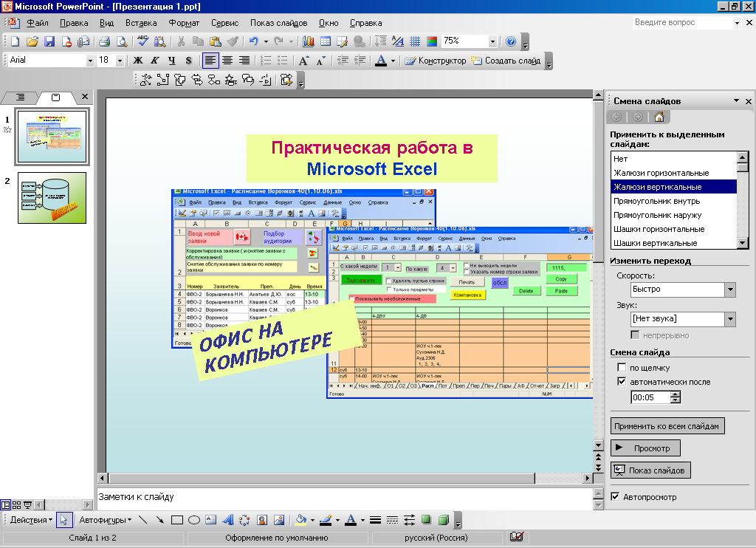Image resolution: width=756 pixels, height=548 pixels.
Task: Go to the task pane Home icon
Action: [x=659, y=117]
